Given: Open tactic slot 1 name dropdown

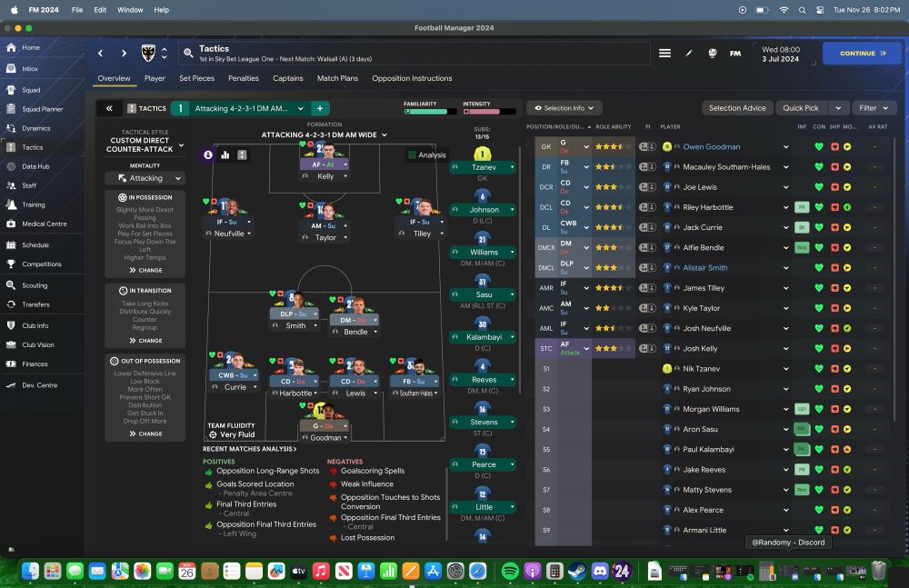Looking at the screenshot, I should [248, 108].
